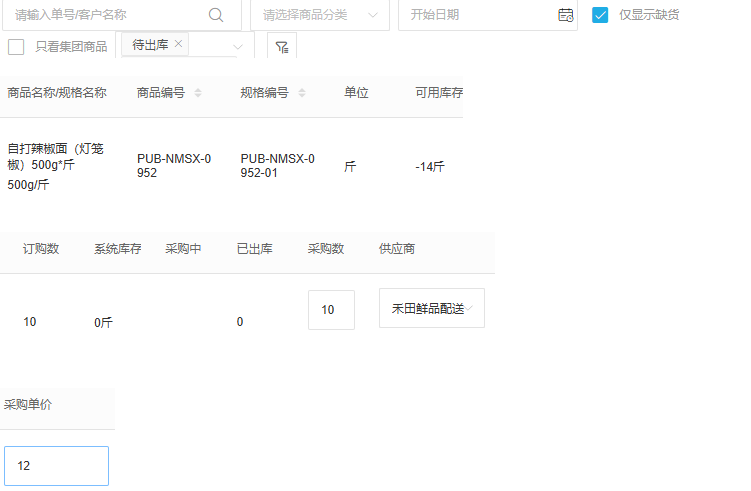The height and width of the screenshot is (491, 751).
Task: Open the calendar icon in start date
Action: (566, 15)
